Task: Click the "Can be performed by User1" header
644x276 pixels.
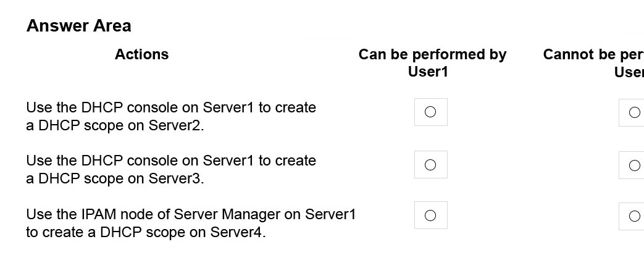Action: tap(432, 63)
